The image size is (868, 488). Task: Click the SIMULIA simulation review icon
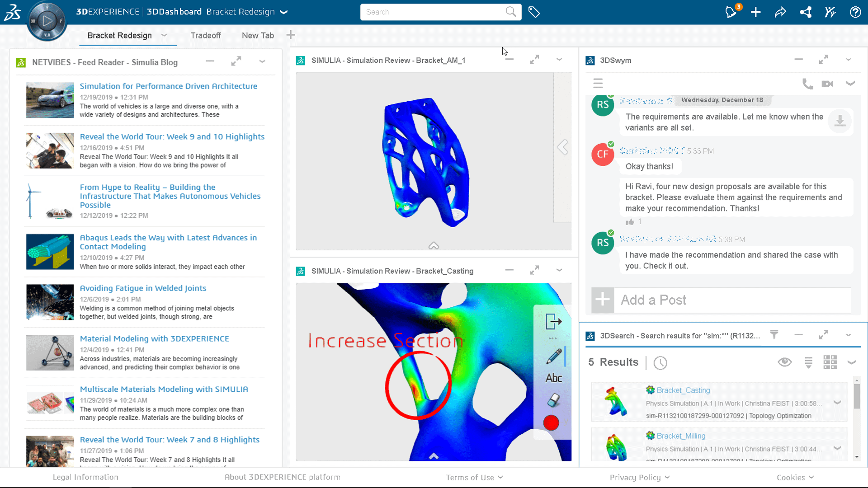301,60
